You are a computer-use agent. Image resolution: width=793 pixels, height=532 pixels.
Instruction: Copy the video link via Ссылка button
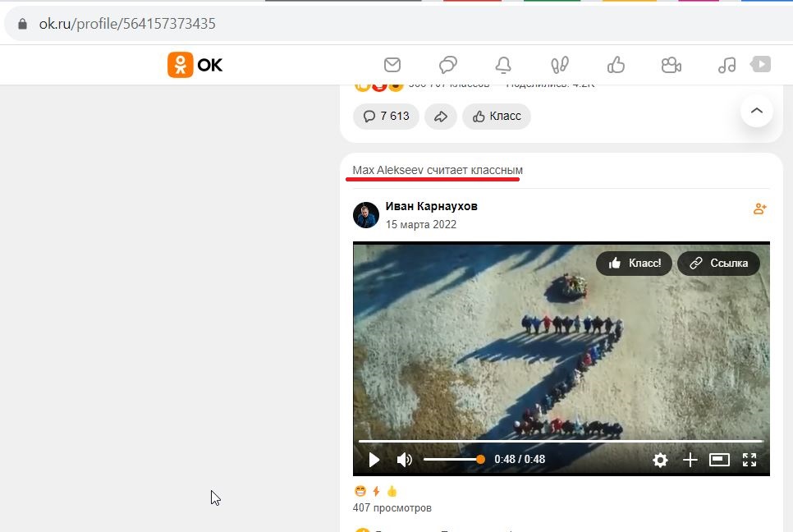[718, 263]
